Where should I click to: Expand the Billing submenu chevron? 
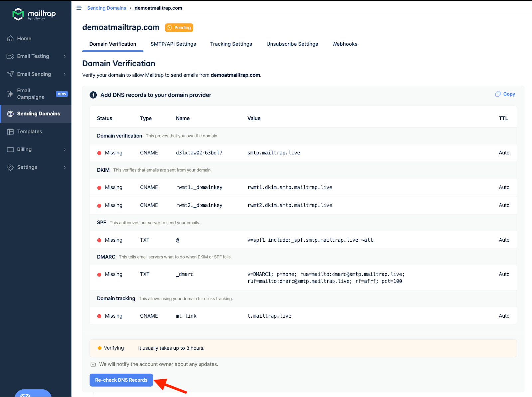[x=65, y=149]
